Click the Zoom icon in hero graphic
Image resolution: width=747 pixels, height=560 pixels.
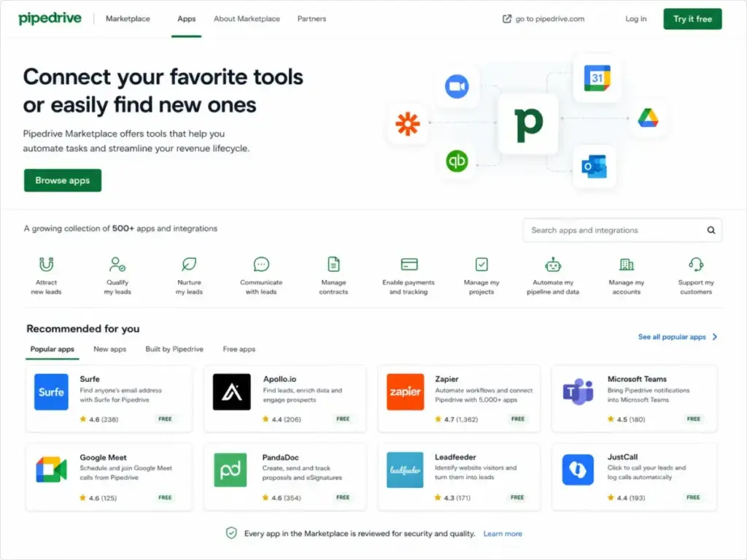tap(457, 87)
